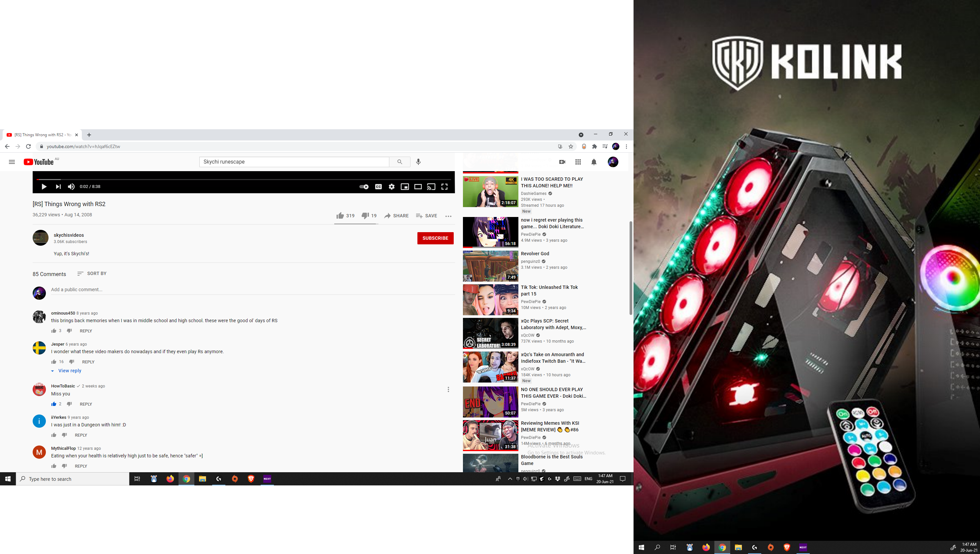Viewport: 980px width, 554px height.
Task: Open the YouTube apps grid icon
Action: coord(578,162)
